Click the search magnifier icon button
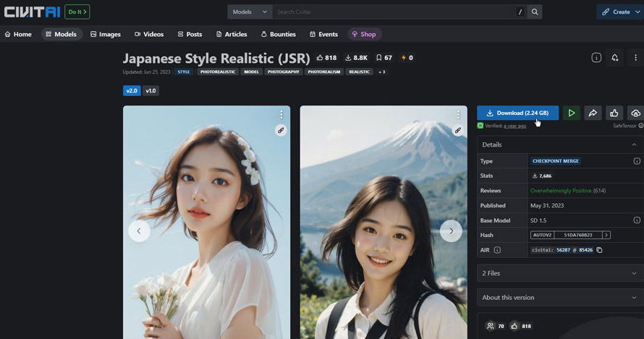The width and height of the screenshot is (644, 339). [535, 12]
